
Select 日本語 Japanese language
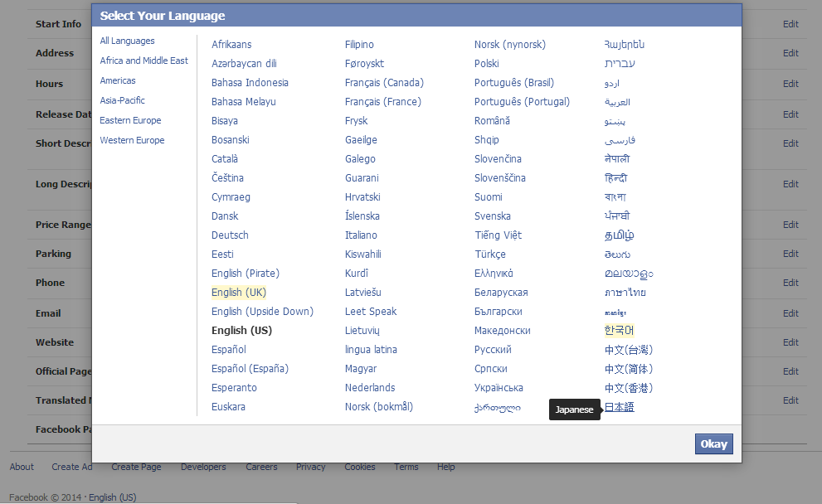pos(619,407)
